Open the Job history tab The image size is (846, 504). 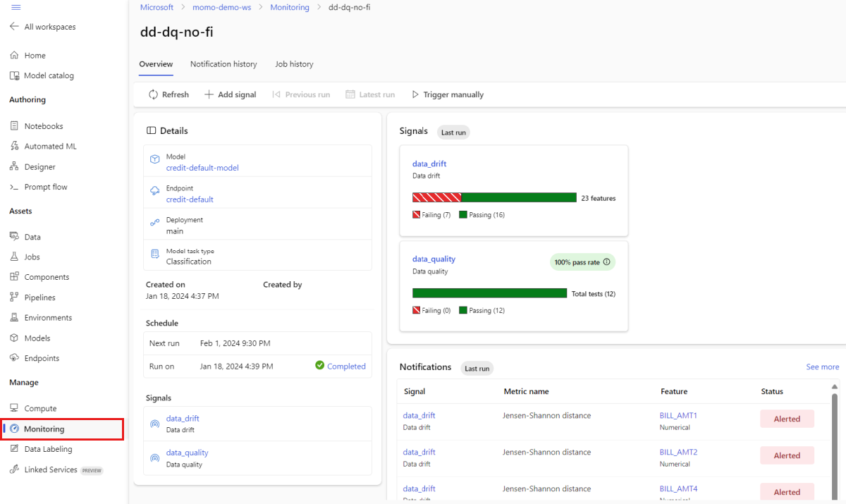(x=294, y=63)
